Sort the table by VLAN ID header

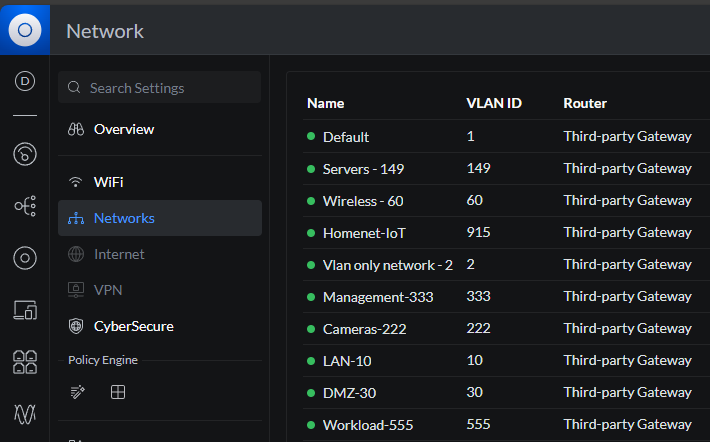[494, 103]
